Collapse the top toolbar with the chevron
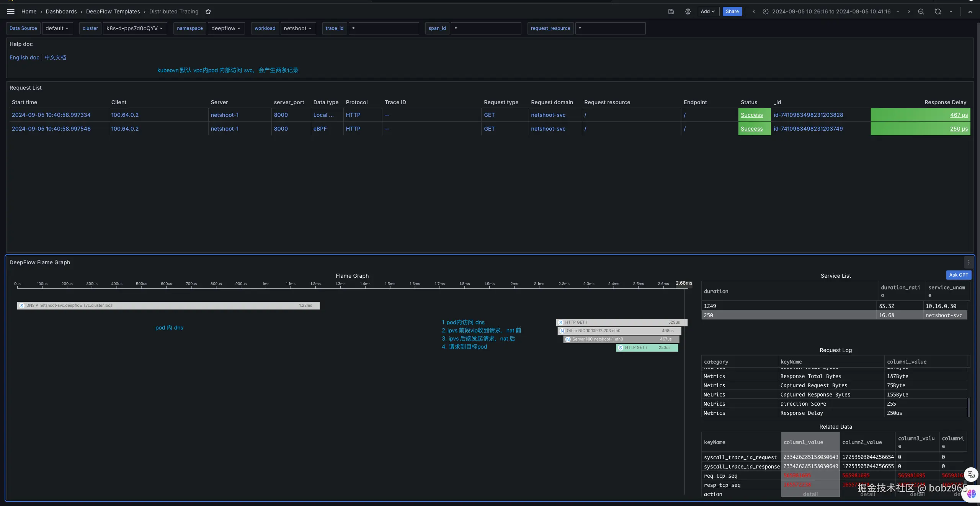 pyautogui.click(x=970, y=11)
